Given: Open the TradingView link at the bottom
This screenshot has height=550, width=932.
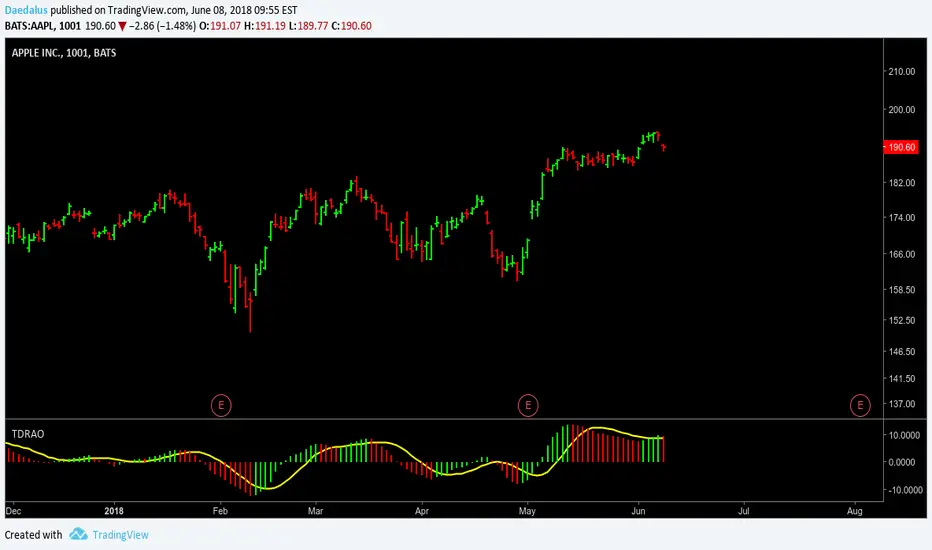Looking at the screenshot, I should (121, 535).
